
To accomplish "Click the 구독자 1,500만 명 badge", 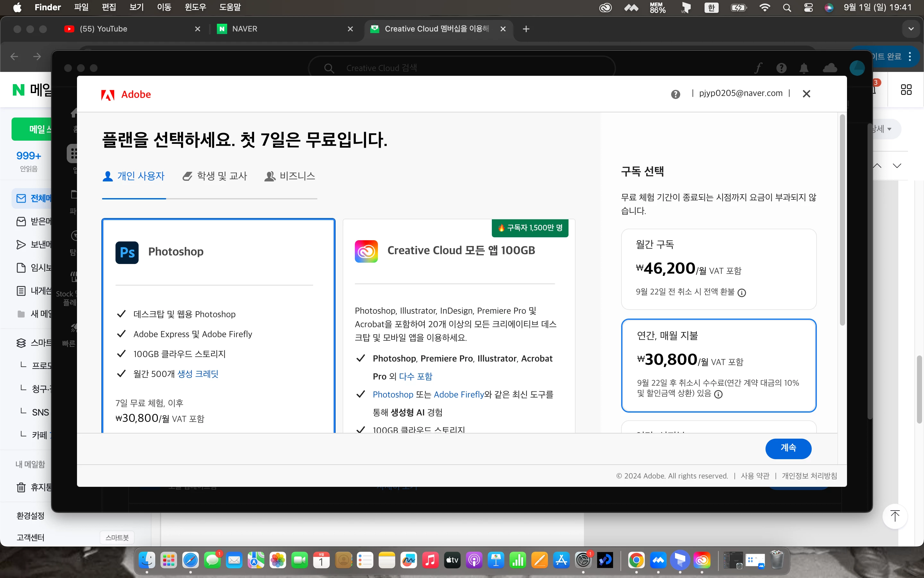I will point(530,228).
